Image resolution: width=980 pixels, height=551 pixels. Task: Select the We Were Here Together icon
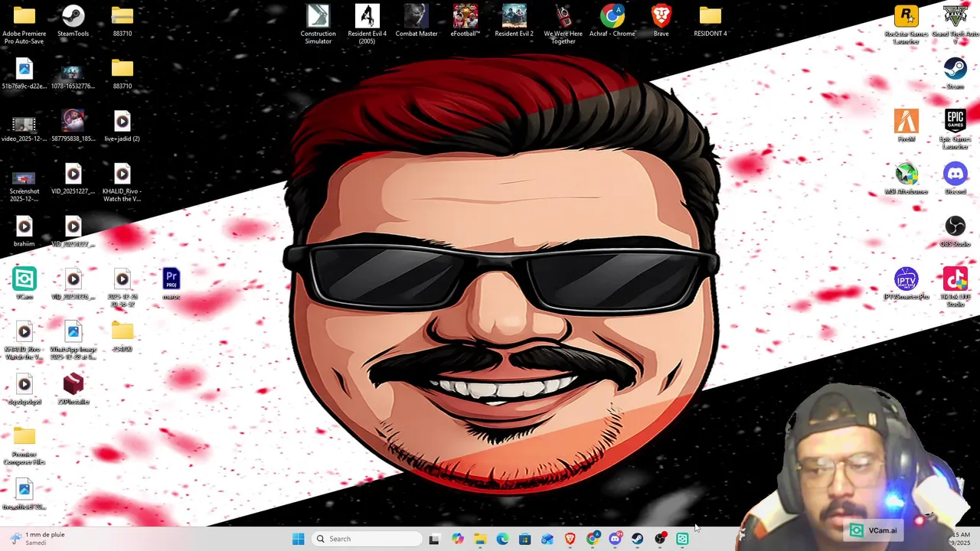pyautogui.click(x=563, y=24)
